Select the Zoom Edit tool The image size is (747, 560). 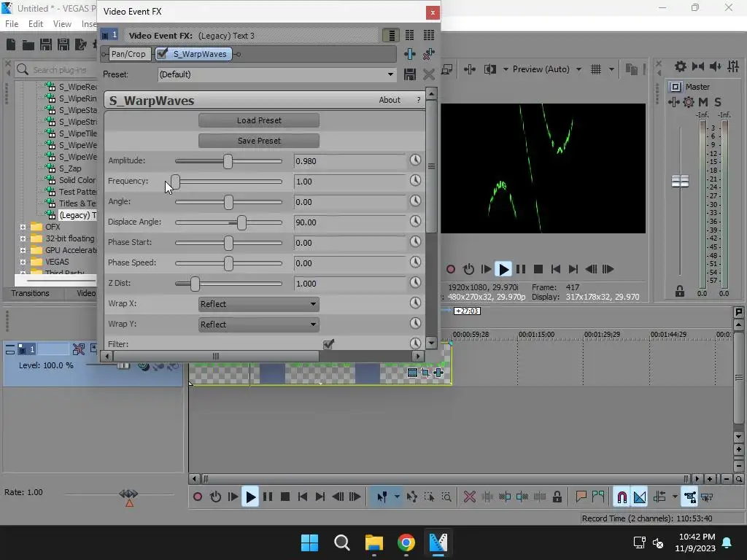[x=447, y=497]
